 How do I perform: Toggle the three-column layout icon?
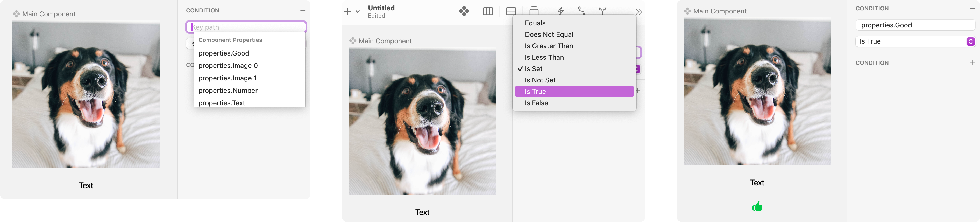pos(488,11)
